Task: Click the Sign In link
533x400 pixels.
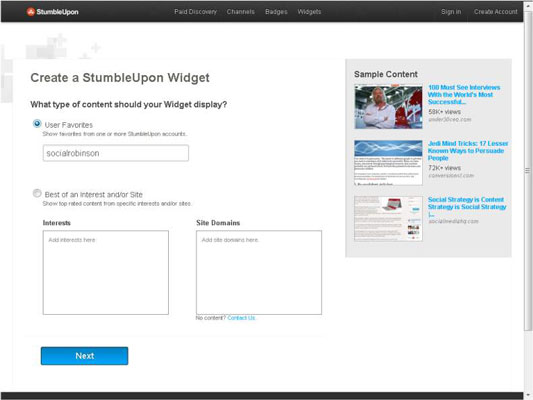Action: 451,12
